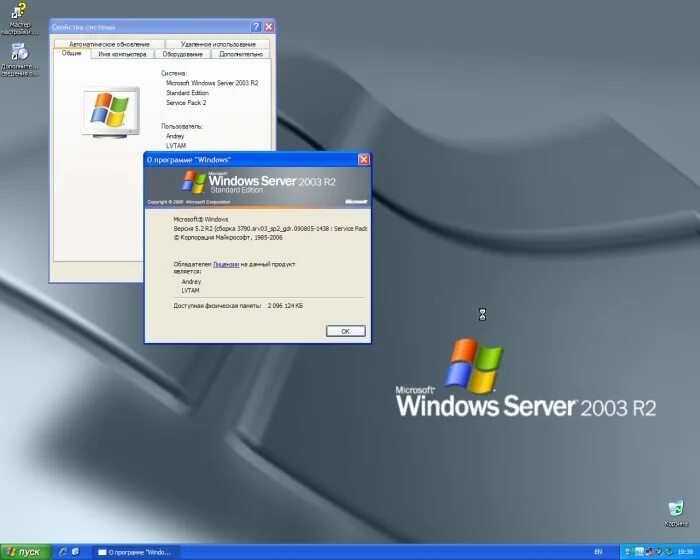
Task: Open the Лицензии license link
Action: click(226, 264)
